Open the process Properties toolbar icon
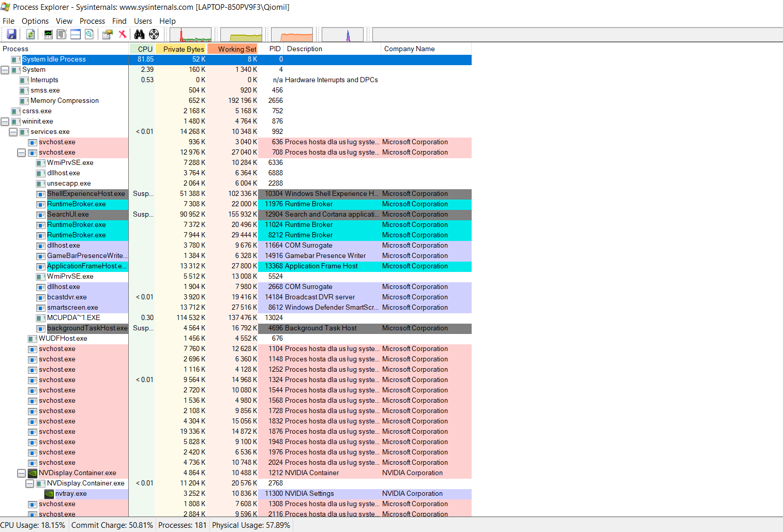The image size is (783, 532). click(x=108, y=34)
